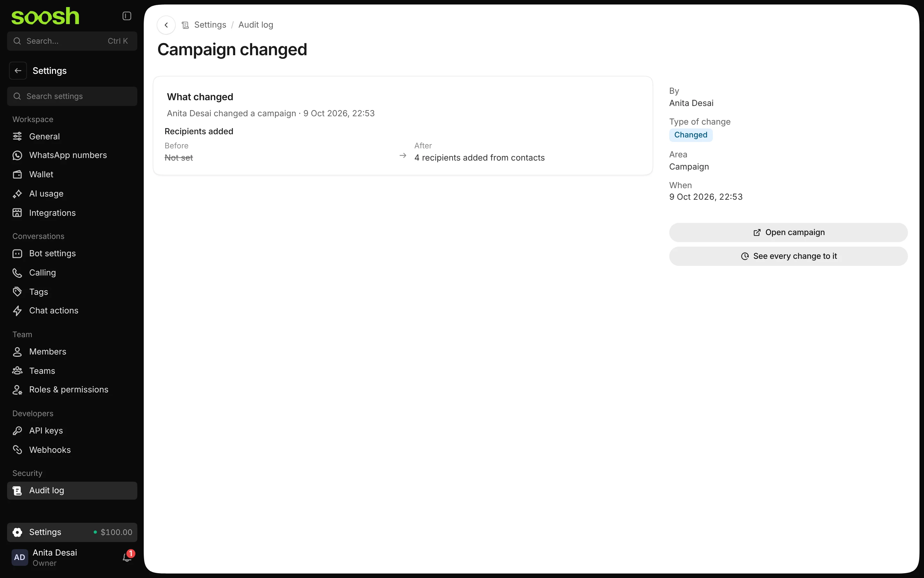Select Audit log in sidebar
Screen dimensions: 924x578
tap(72, 490)
